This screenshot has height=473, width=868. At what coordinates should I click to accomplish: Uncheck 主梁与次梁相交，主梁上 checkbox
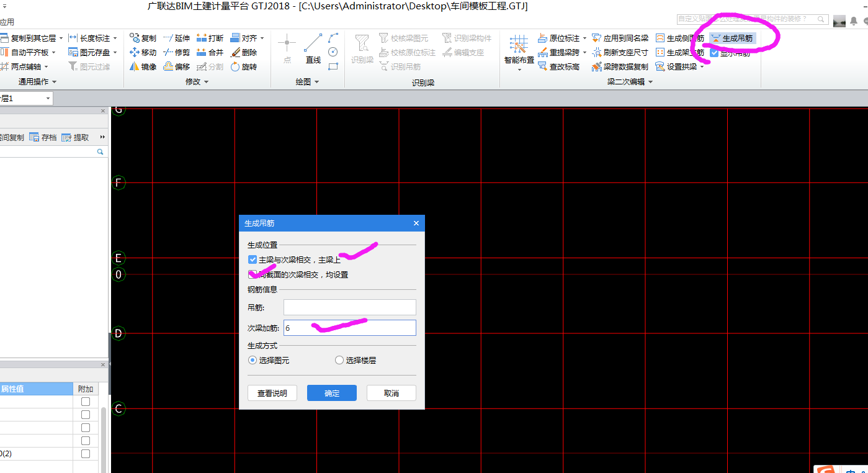pyautogui.click(x=252, y=259)
